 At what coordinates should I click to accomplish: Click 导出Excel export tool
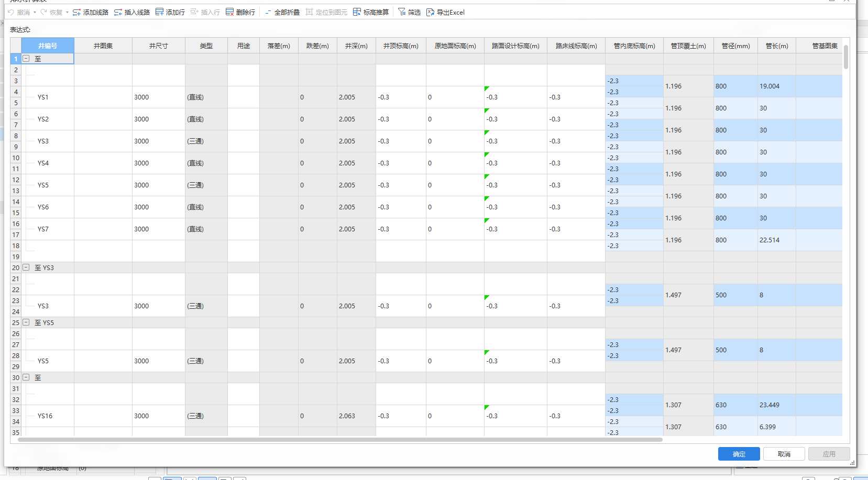click(445, 12)
